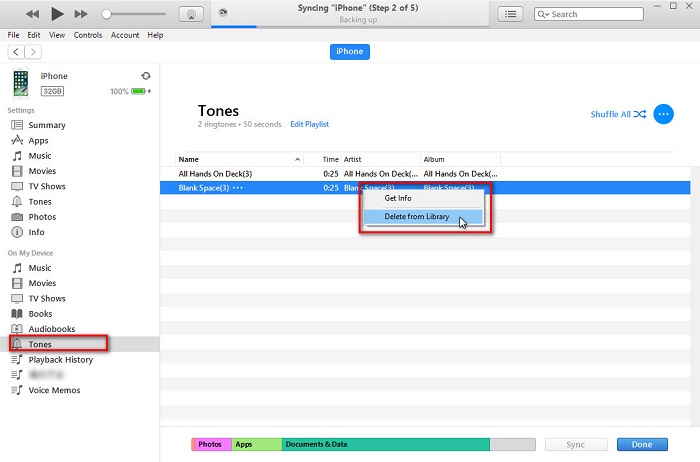Open the View menu

(x=57, y=35)
